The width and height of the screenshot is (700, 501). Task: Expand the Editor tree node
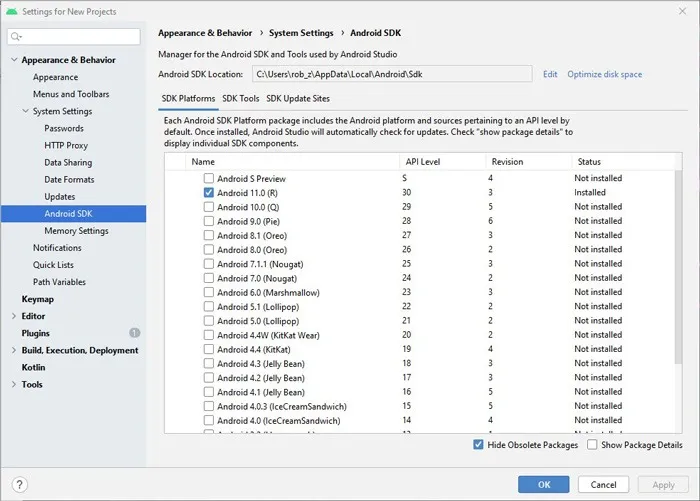coord(14,316)
